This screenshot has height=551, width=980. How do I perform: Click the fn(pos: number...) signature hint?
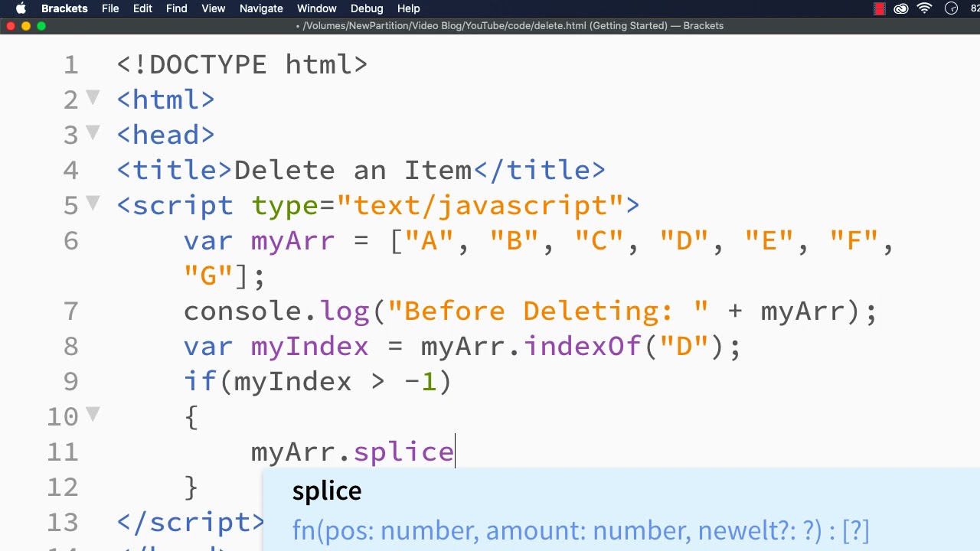[580, 531]
